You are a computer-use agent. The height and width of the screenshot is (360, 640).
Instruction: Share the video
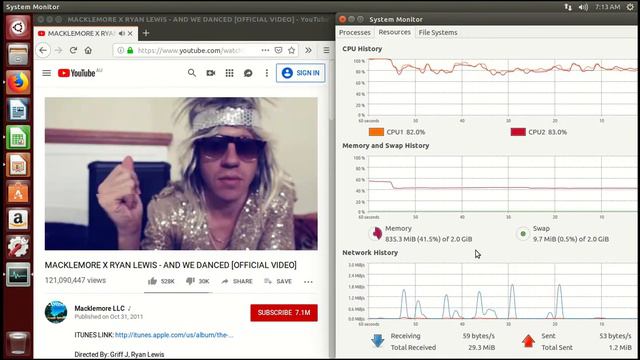(237, 281)
